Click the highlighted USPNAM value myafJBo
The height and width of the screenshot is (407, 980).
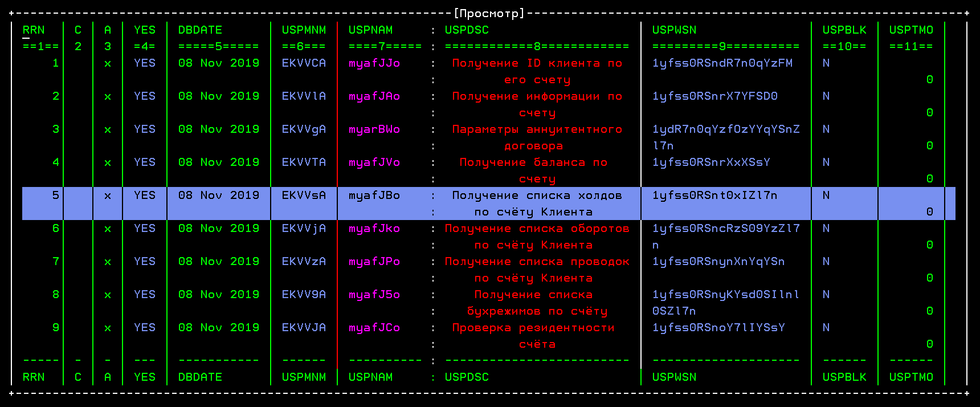(x=374, y=196)
